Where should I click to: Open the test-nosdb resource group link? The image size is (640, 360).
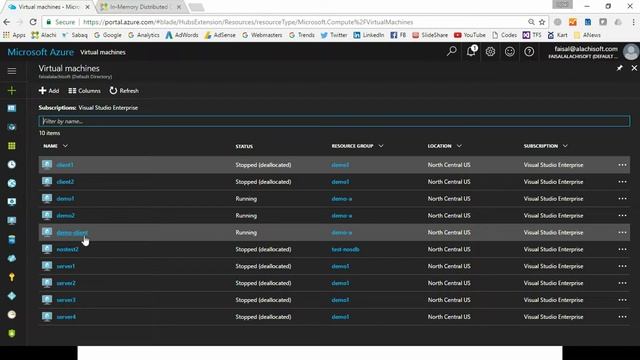pyautogui.click(x=345, y=249)
